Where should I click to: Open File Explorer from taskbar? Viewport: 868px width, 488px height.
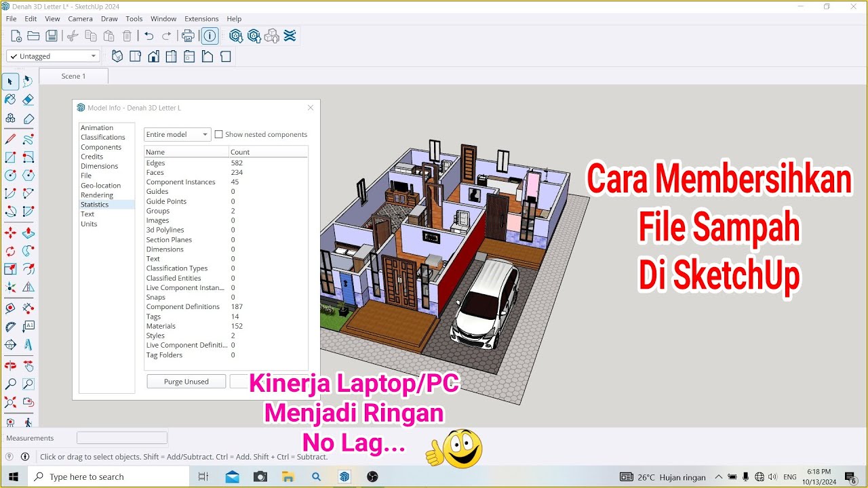tap(288, 476)
